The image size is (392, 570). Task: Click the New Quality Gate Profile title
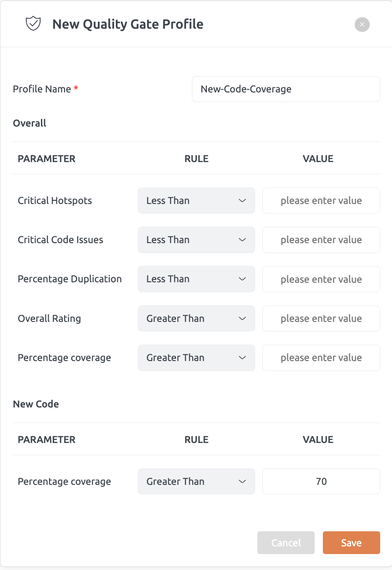coord(128,24)
